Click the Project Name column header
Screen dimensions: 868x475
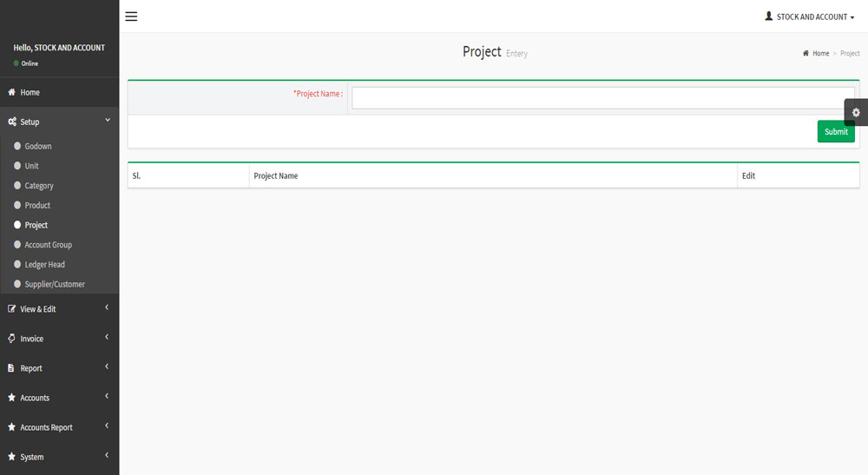[x=493, y=175]
